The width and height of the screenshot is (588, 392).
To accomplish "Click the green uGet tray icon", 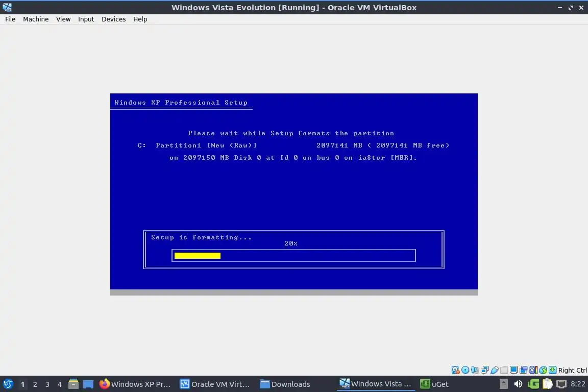I will (x=533, y=384).
